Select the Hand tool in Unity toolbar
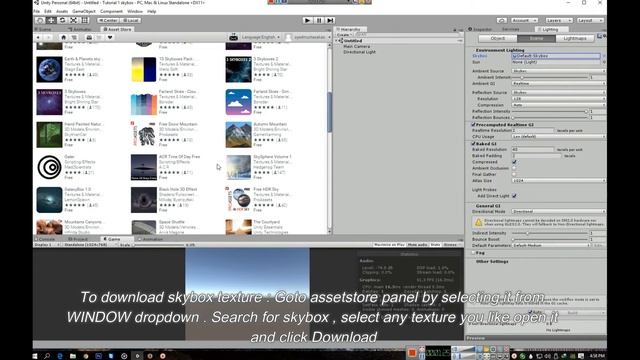The height and width of the screenshot is (360, 640). click(40, 20)
